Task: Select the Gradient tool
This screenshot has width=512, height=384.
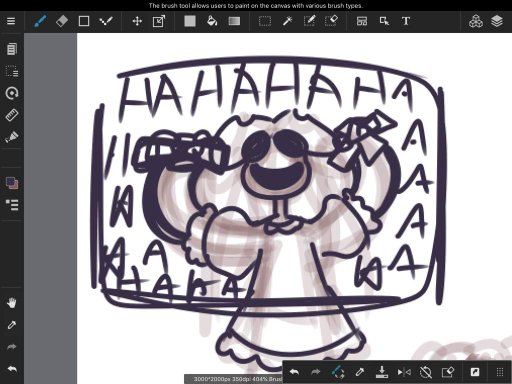Action: point(234,21)
